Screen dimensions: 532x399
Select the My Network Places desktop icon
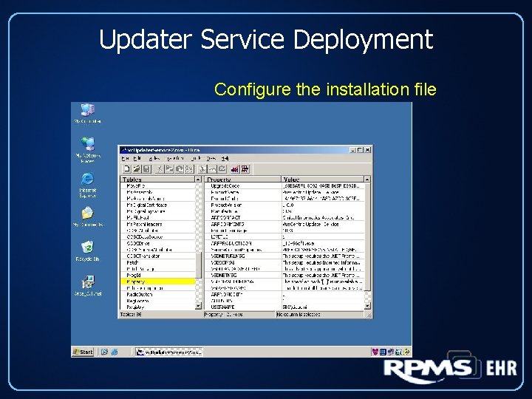[x=87, y=149]
